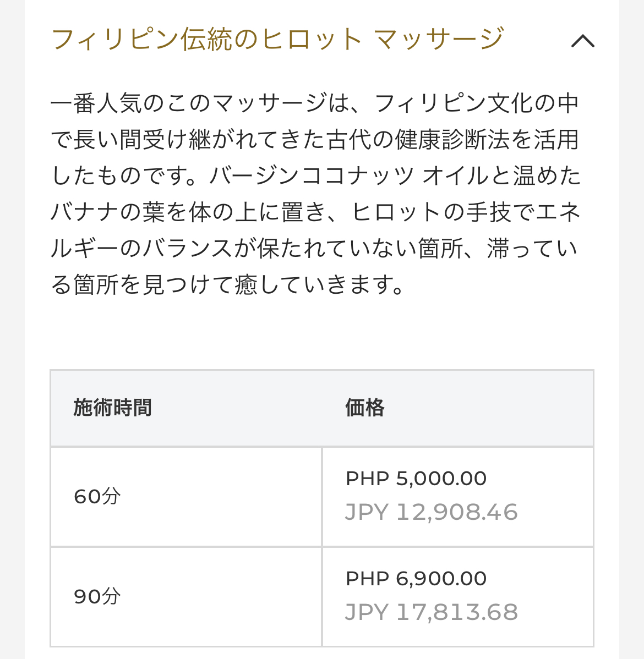Screen dimensions: 644x659
Task: Select the 施術時間 column header
Action: pyautogui.click(x=112, y=408)
